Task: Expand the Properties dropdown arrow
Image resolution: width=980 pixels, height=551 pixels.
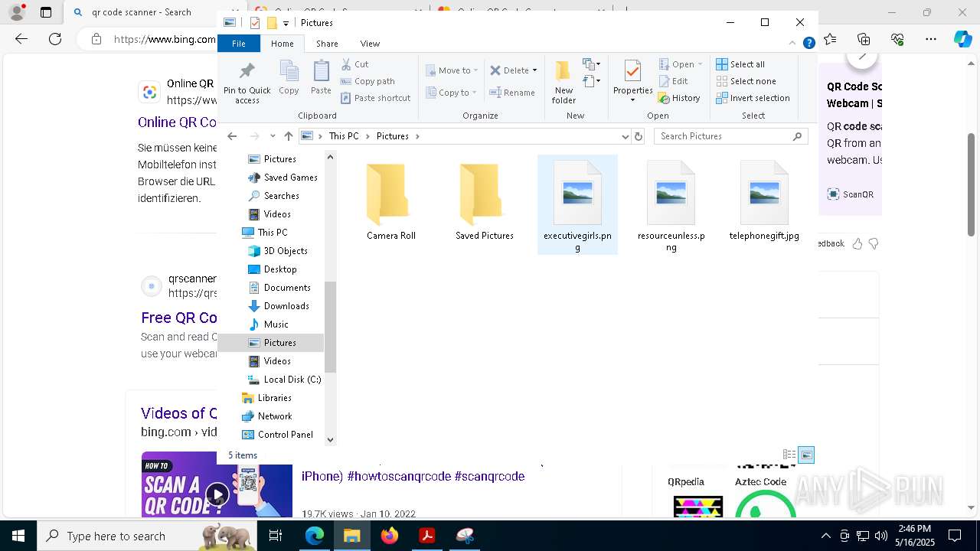Action: 632,100
